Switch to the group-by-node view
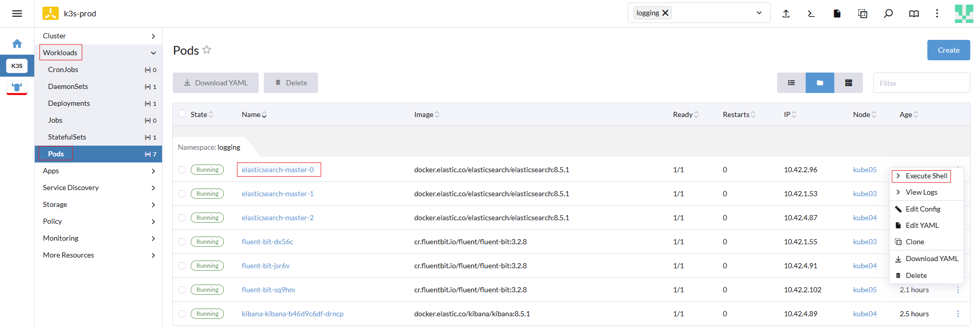 pyautogui.click(x=849, y=83)
